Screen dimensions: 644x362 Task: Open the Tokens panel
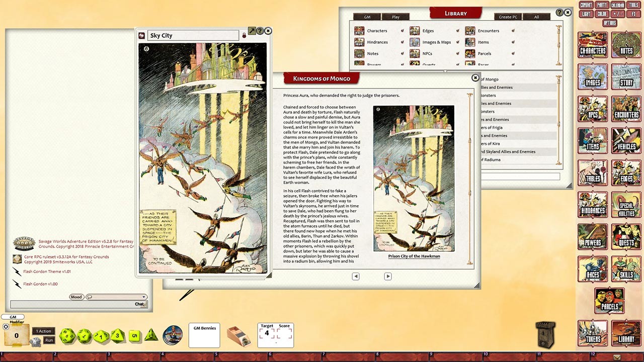(x=592, y=333)
